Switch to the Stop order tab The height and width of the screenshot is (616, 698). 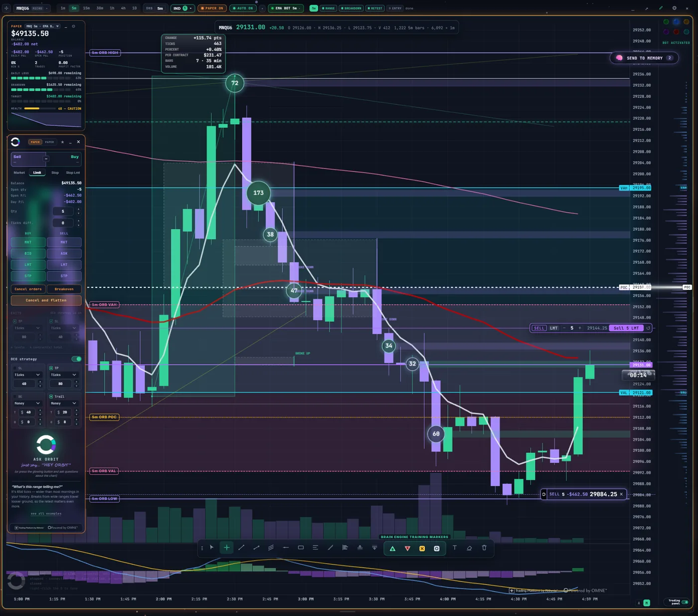(55, 173)
